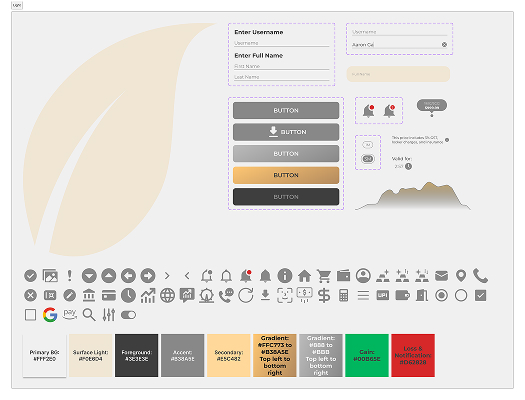Click the refresh circular arrow icon
This screenshot has height=400, width=525.
click(x=246, y=296)
